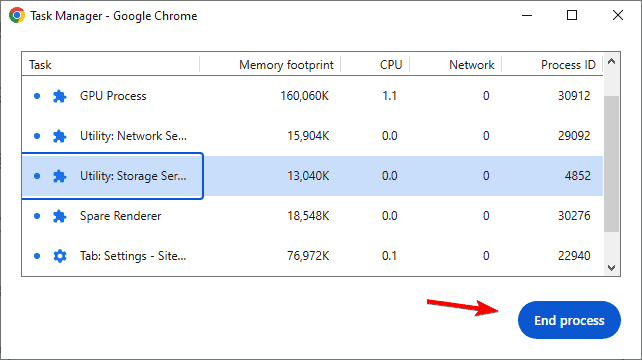Viewport: 642px width, 360px height.
Task: Select the GPU Process puzzle icon
Action: pos(60,96)
